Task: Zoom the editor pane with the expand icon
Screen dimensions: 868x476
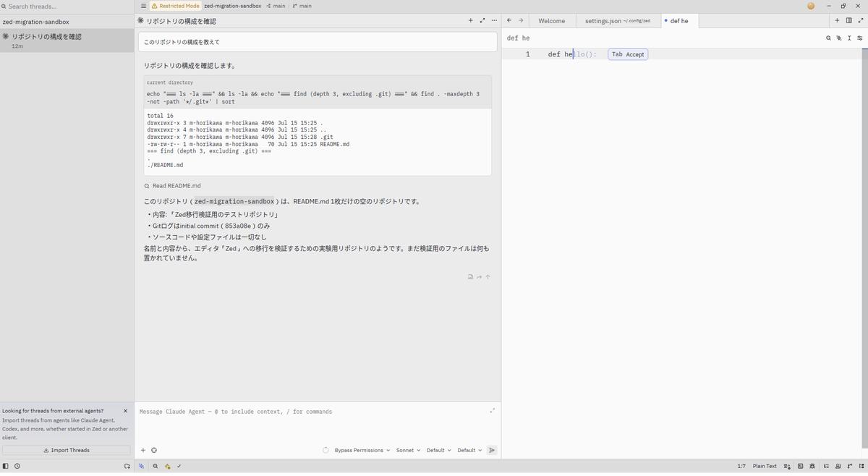Action: [860, 21]
